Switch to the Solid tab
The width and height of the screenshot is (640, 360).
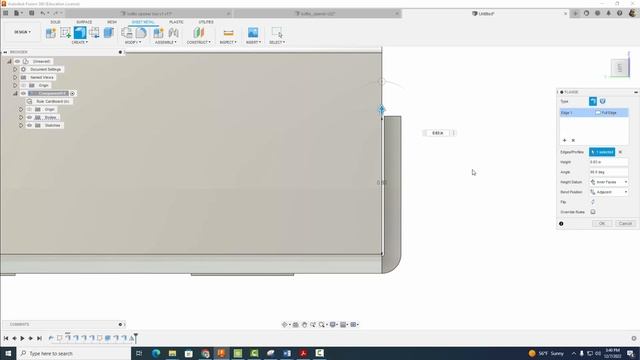55,22
